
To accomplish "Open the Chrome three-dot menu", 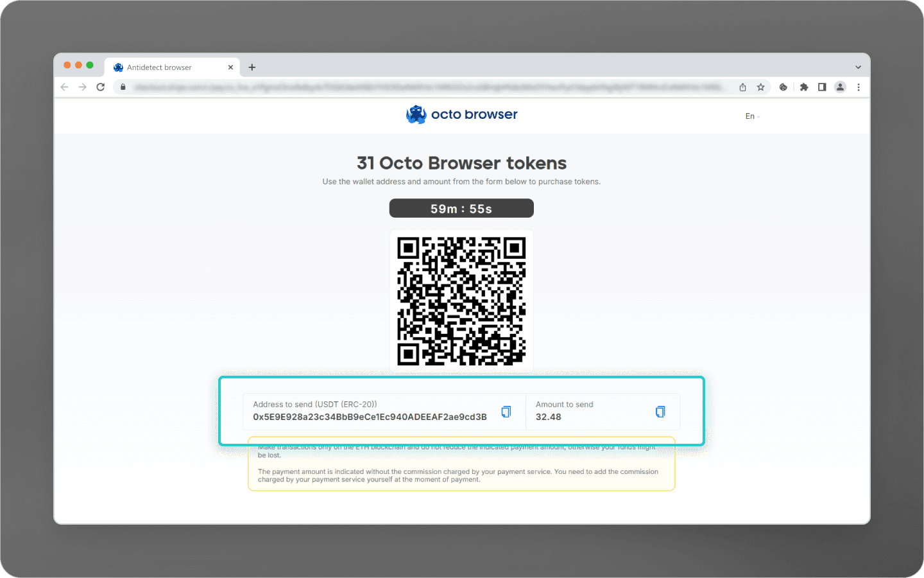I will (859, 87).
